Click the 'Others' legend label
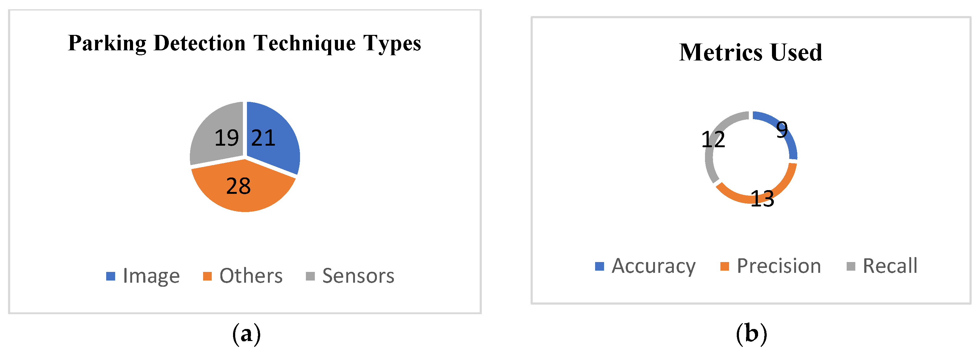Image resolution: width=980 pixels, height=358 pixels. point(251,276)
